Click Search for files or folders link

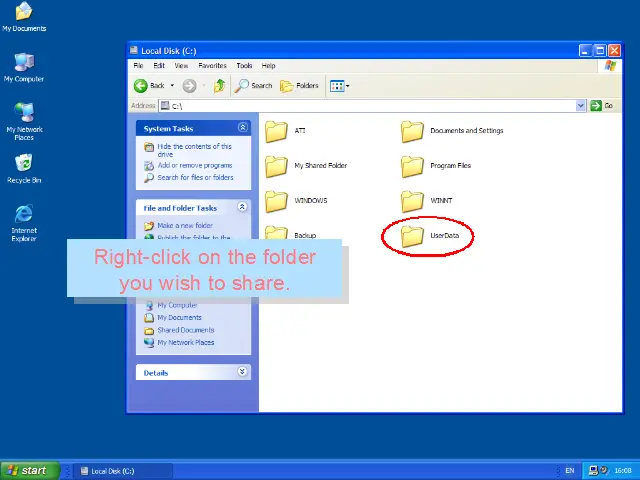pos(196,178)
